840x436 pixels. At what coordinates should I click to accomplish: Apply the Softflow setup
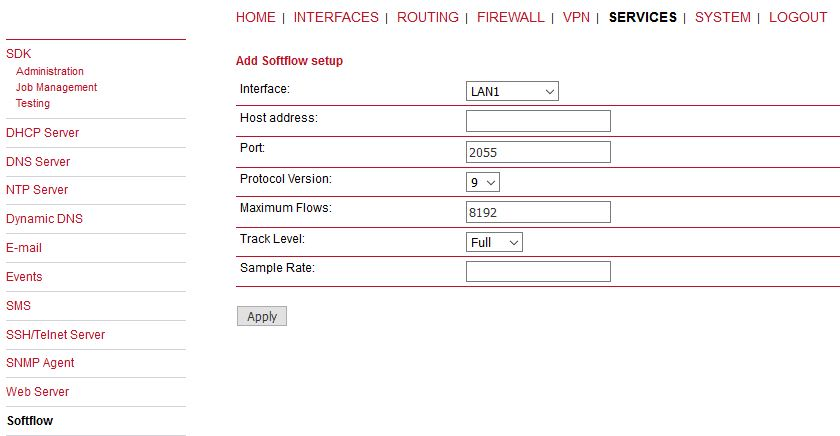pos(262,316)
